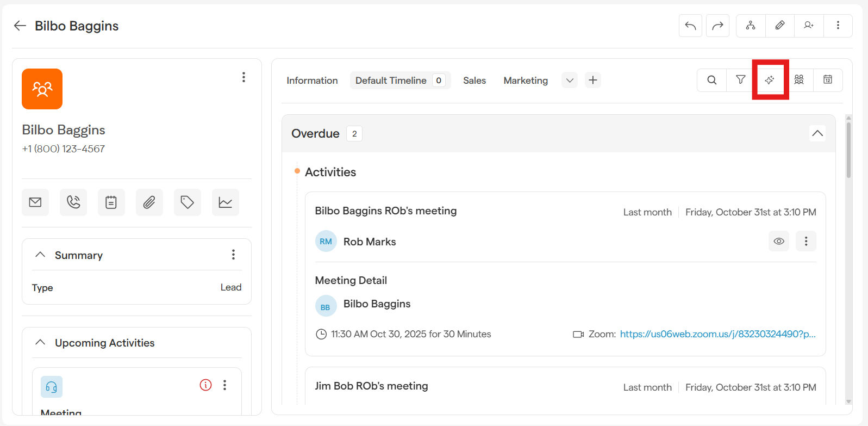This screenshot has height=426, width=868.
Task: Click the AI sparkle icon in timeline toolbar
Action: point(770,80)
